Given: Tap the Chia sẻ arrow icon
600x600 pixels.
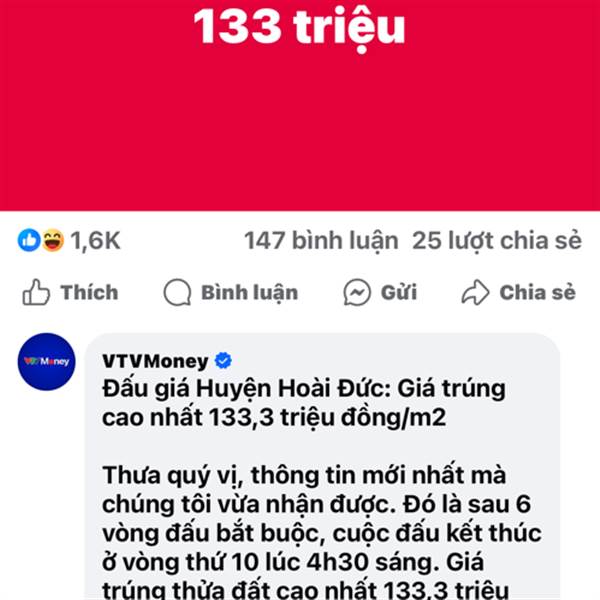Looking at the screenshot, I should click(475, 292).
